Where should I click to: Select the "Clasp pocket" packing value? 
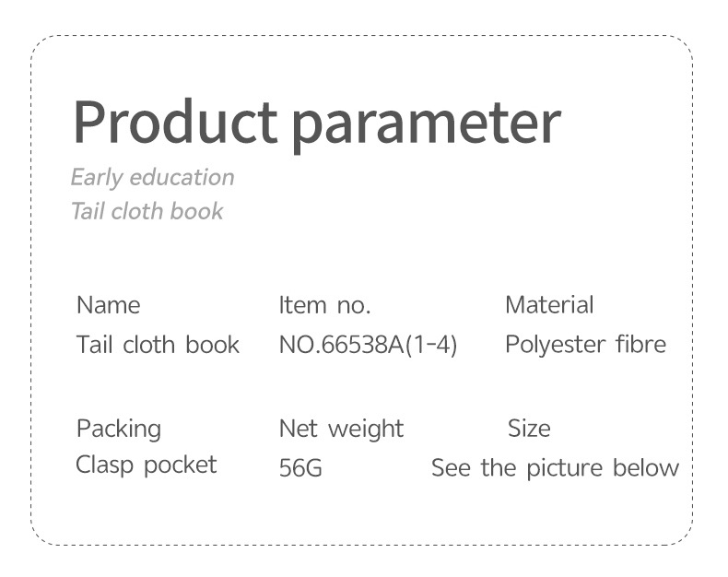coord(146,465)
